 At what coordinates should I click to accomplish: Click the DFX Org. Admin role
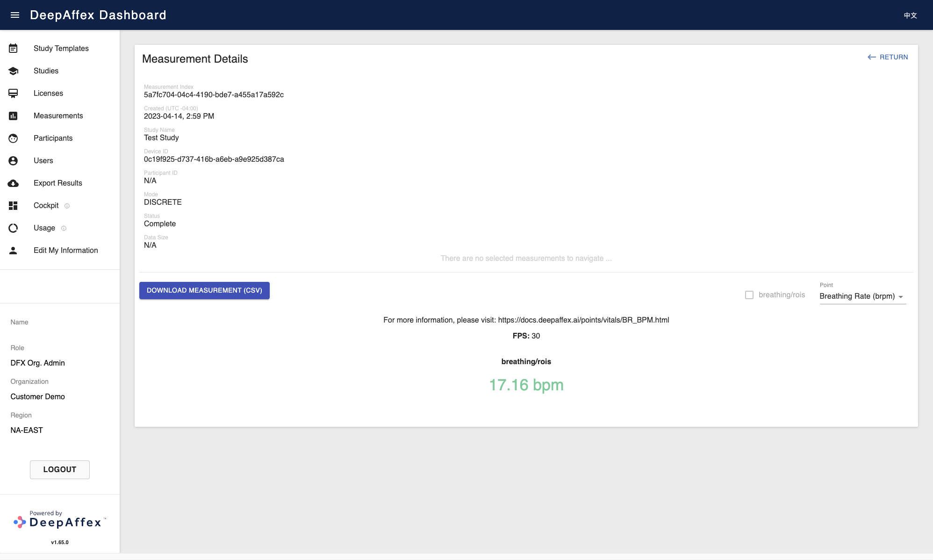[x=38, y=363]
